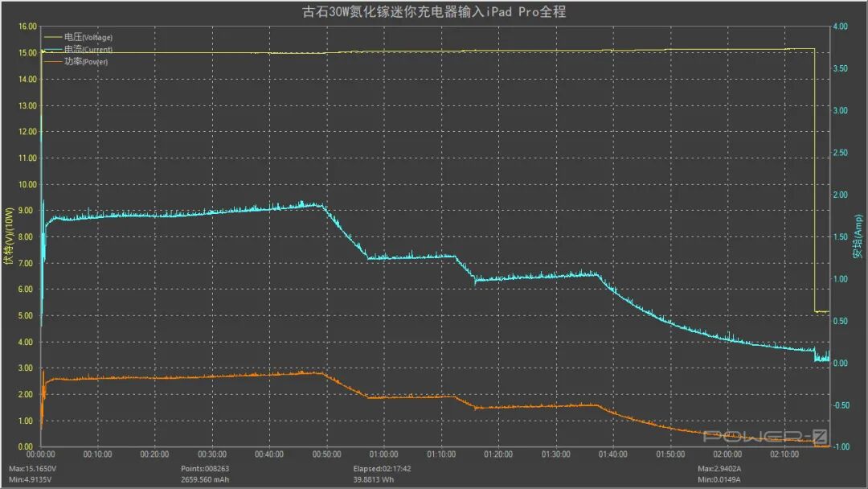Click the 01:00:00 time axis label
Screen dimensions: 868x489
click(x=383, y=454)
